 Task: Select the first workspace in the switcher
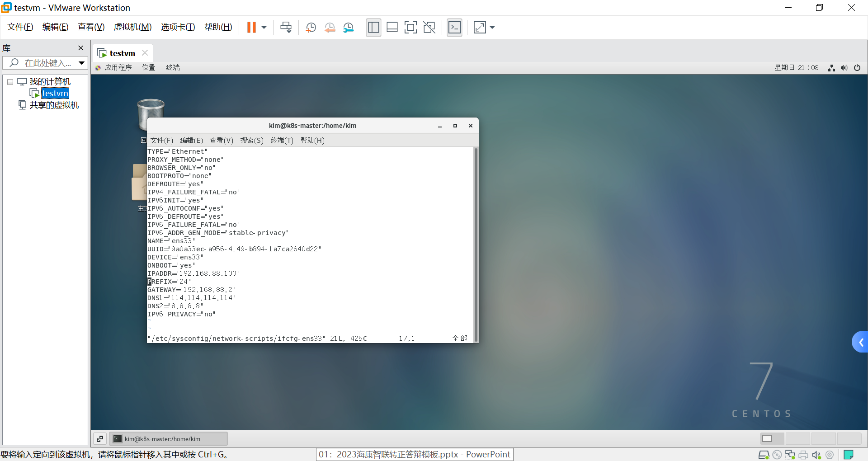[x=772, y=438]
